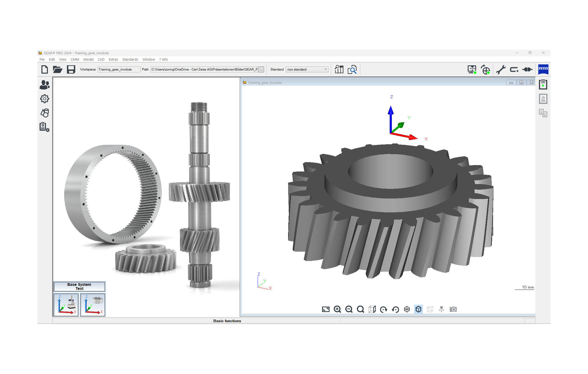Click the Workpiece name input field
588x374 pixels.
pos(119,69)
